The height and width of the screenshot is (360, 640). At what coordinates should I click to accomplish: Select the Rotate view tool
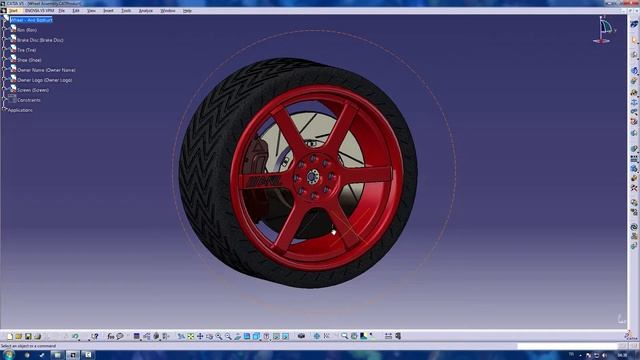[209, 336]
